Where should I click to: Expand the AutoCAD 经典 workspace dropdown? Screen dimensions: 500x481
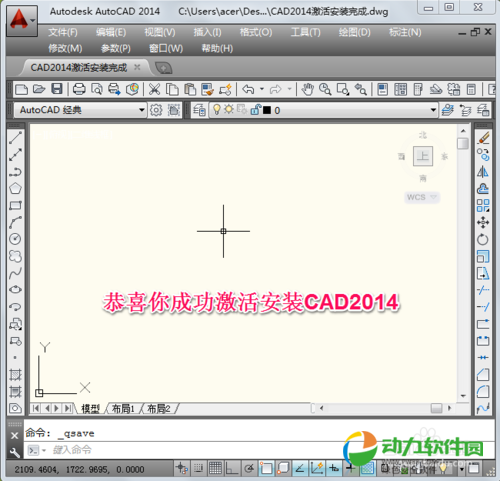[142, 110]
